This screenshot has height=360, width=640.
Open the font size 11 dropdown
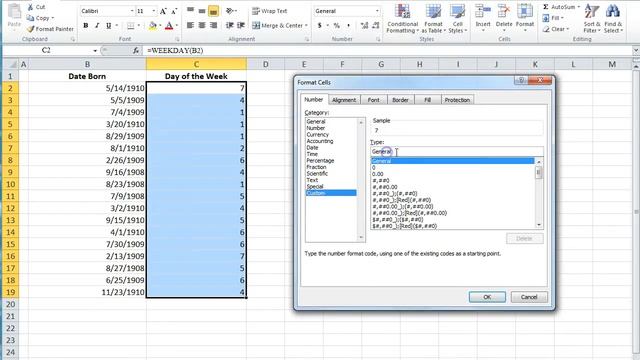pos(153,11)
